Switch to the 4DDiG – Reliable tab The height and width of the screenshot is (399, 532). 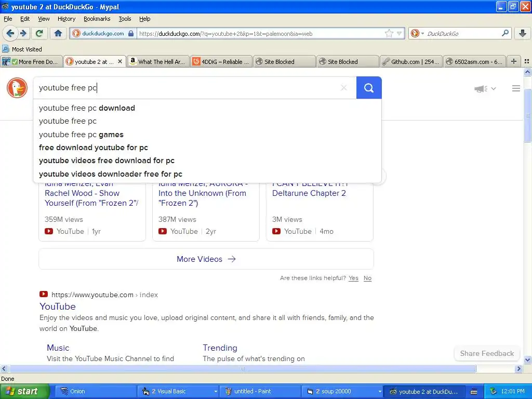click(221, 61)
